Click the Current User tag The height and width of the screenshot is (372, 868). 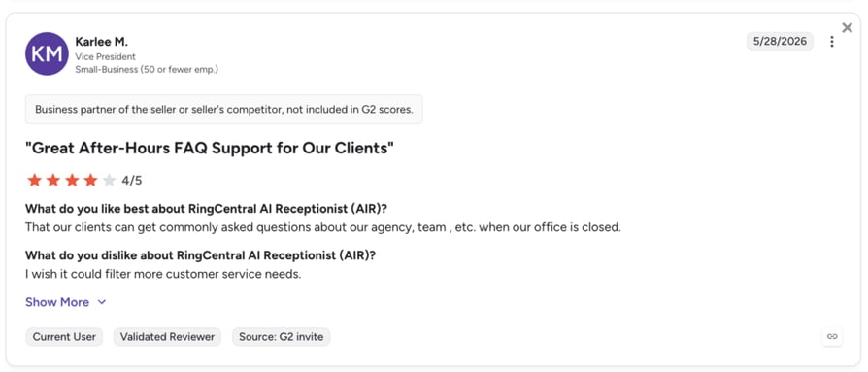[x=64, y=337]
